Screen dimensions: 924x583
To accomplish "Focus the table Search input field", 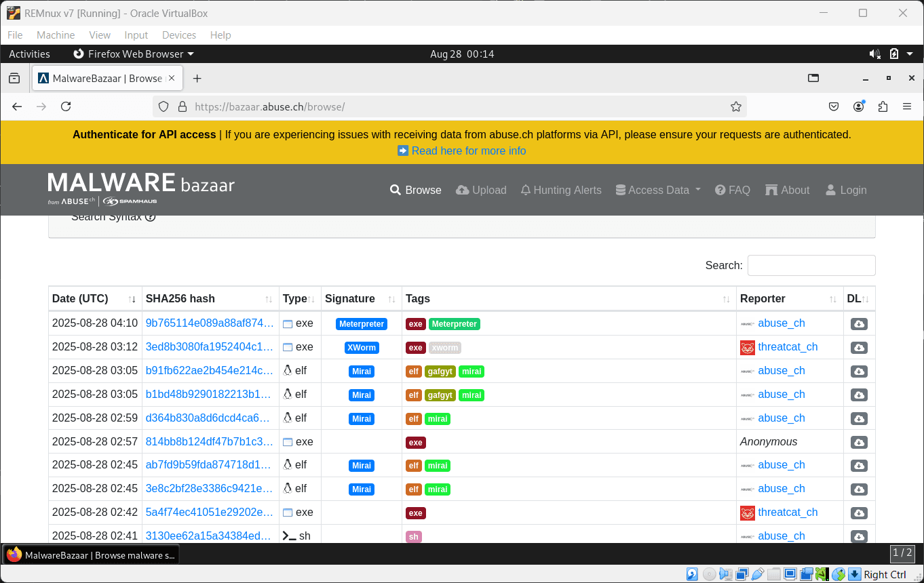I will 811,265.
